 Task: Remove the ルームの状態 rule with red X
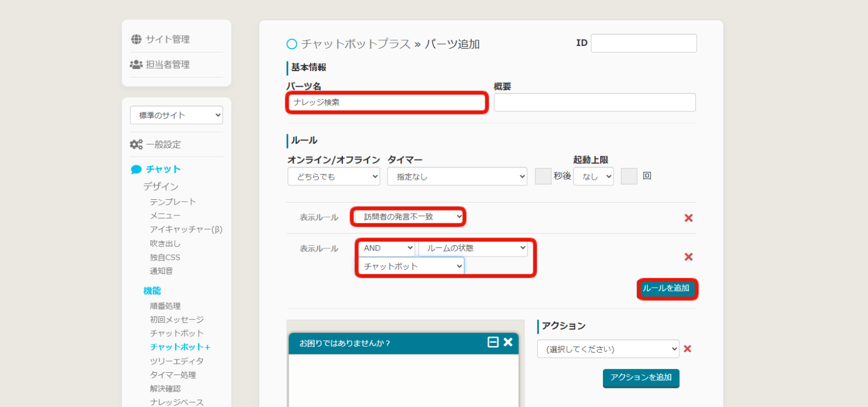coord(689,257)
